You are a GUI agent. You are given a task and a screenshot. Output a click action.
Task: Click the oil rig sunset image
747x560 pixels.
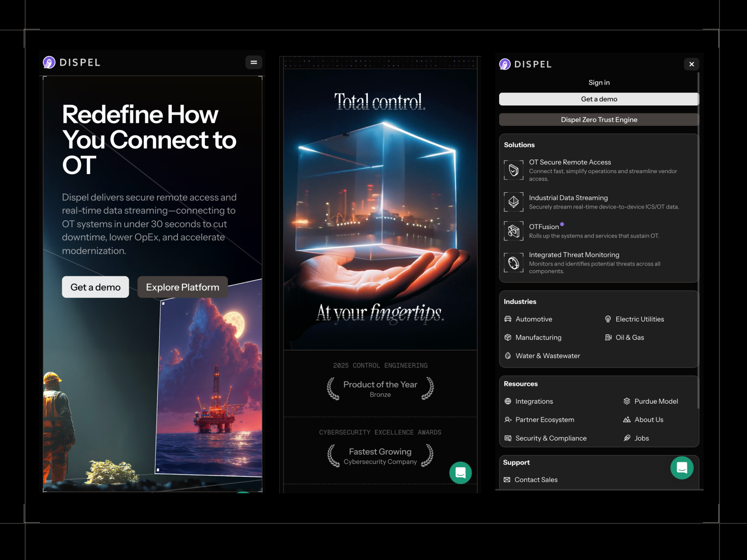click(x=209, y=379)
